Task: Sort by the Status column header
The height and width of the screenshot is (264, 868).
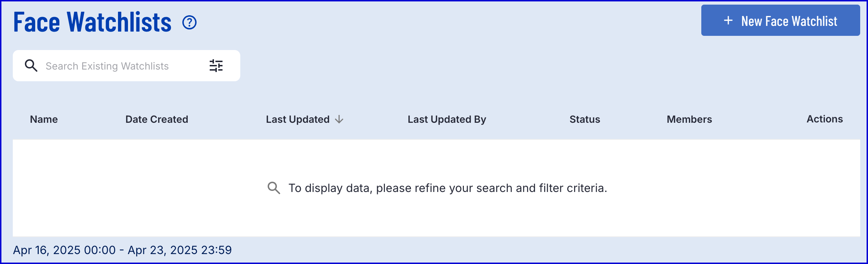Action: click(x=585, y=119)
